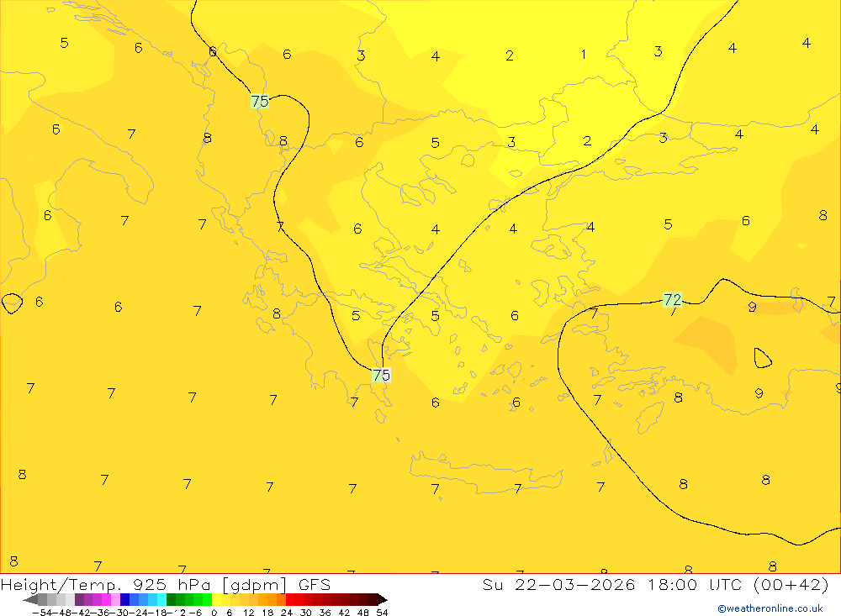Click the GFS model label
The width and height of the screenshot is (841, 616).
[x=315, y=584]
